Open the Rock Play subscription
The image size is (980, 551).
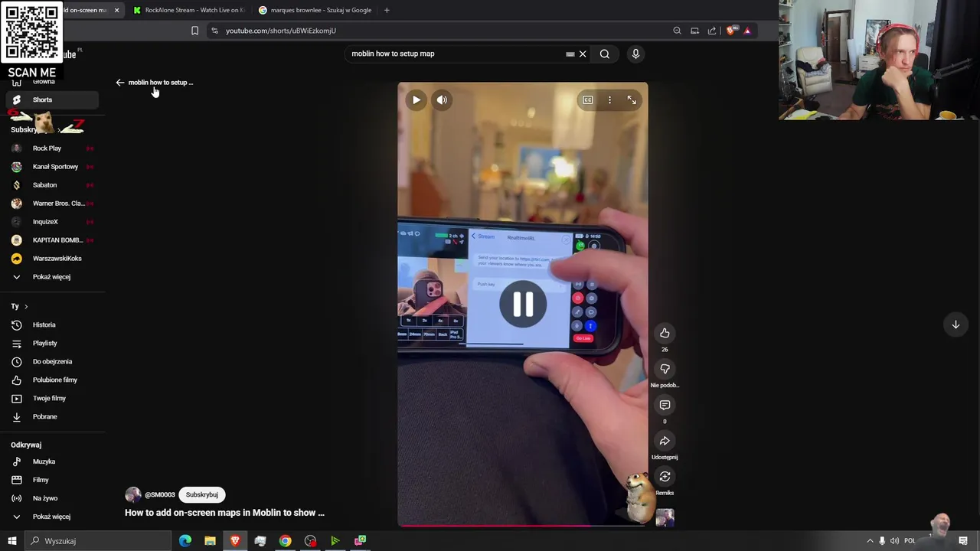click(x=52, y=148)
